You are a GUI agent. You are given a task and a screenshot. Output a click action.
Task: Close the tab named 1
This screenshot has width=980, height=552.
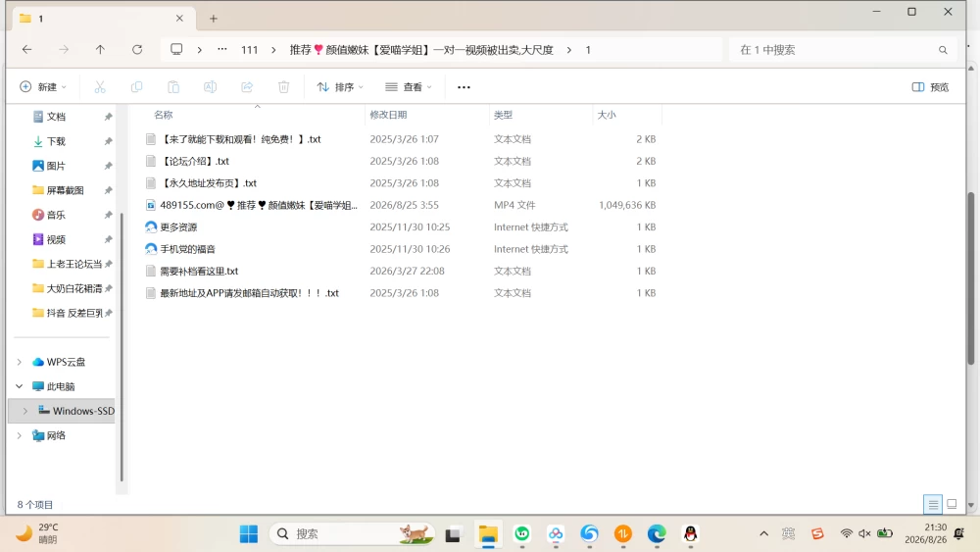(x=179, y=18)
